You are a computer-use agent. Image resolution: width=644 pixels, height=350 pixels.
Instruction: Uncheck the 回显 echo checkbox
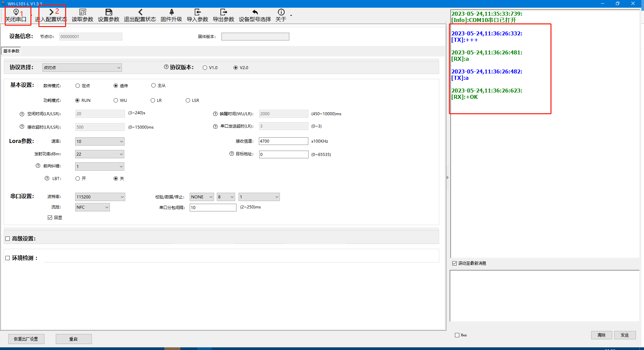coord(50,218)
